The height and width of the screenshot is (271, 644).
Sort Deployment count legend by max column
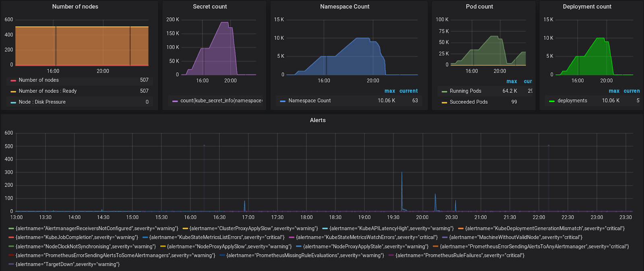pos(614,91)
